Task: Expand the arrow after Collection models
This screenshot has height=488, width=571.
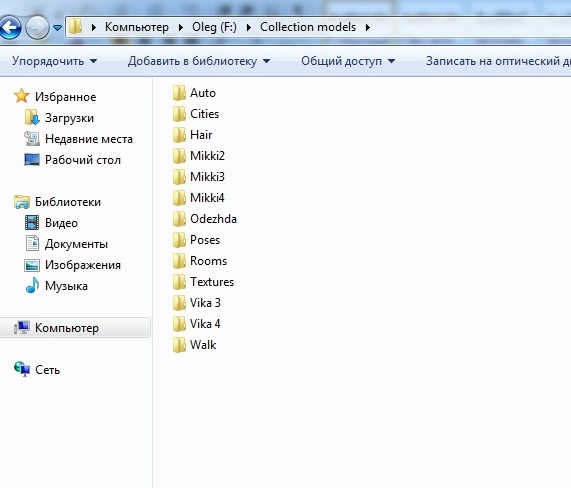Action: point(368,27)
